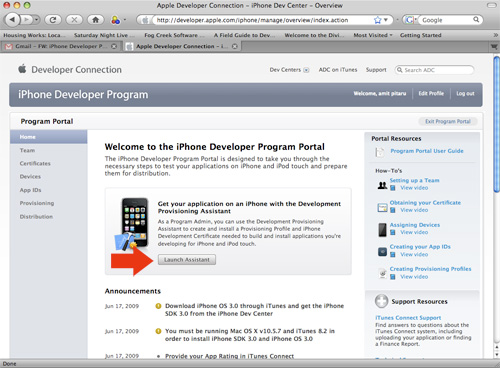The image size is (500, 368).
Task: Click the people icon for Setting up a Team
Action: 382,185
